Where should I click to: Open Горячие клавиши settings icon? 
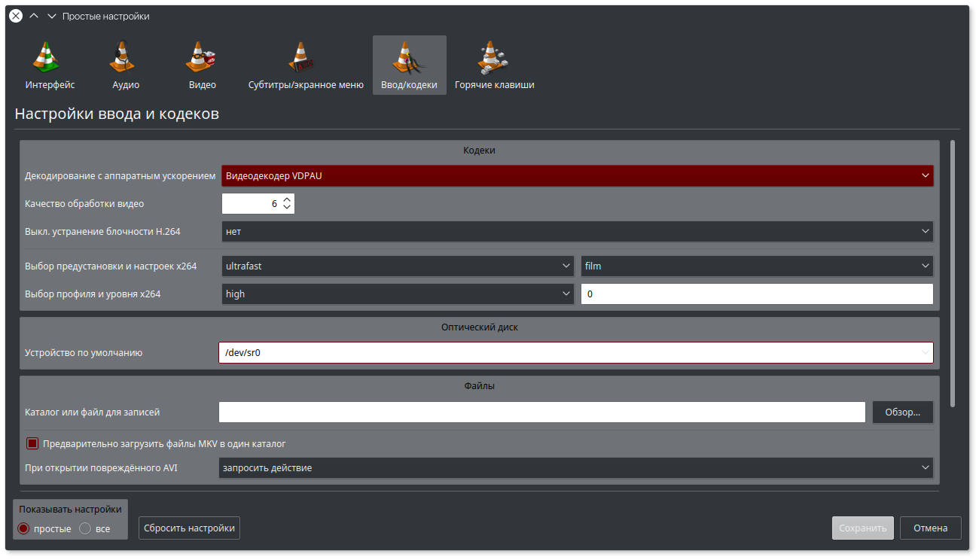pyautogui.click(x=494, y=59)
